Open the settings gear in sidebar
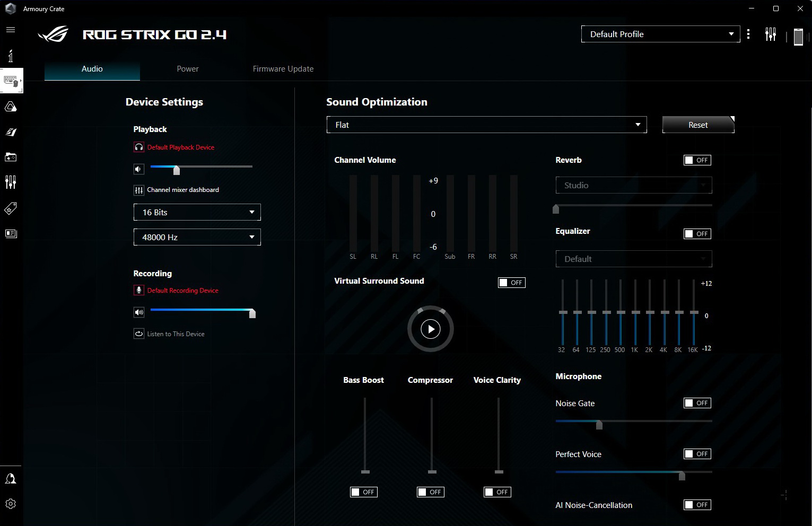 [x=11, y=504]
